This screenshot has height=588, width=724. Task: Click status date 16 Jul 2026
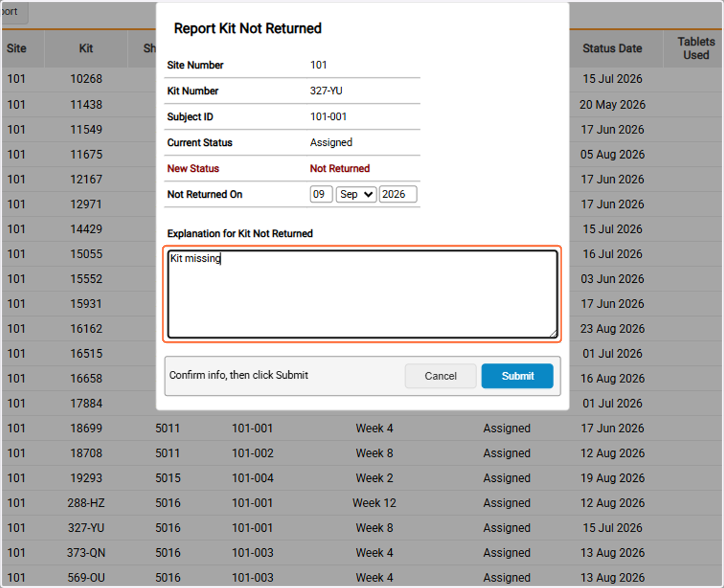coord(612,254)
